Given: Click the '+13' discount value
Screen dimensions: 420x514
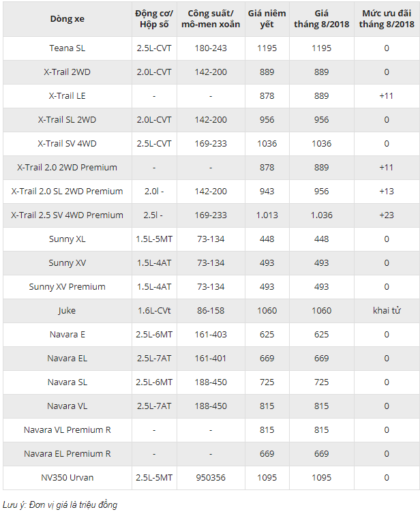Looking at the screenshot, I should (387, 192).
